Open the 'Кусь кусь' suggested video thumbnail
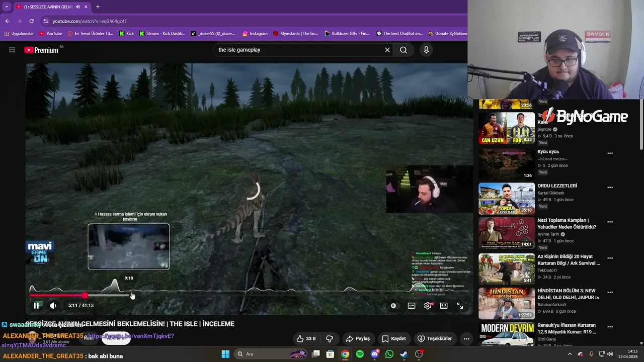644x362 pixels. point(506,163)
